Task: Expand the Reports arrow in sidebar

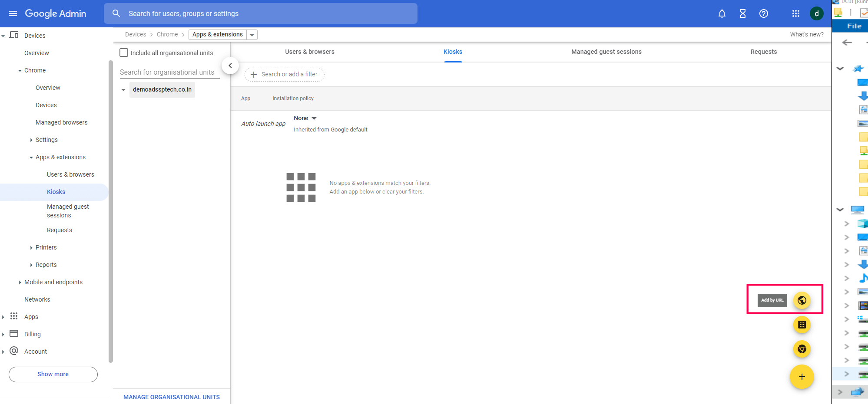Action: 31,265
